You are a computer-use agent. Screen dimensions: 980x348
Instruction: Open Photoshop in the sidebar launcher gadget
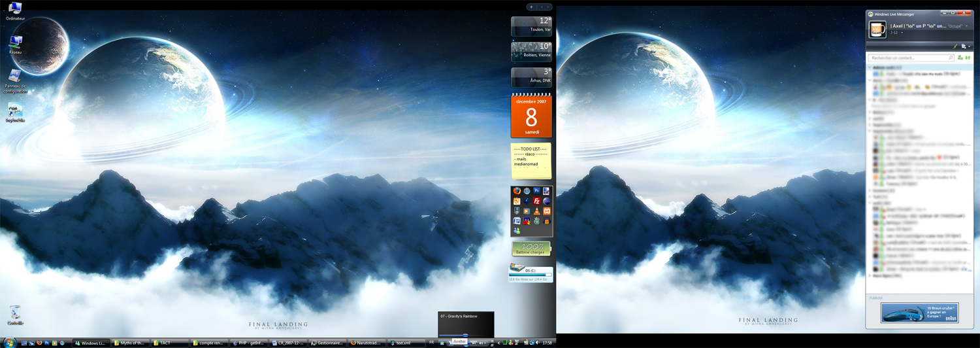537,191
